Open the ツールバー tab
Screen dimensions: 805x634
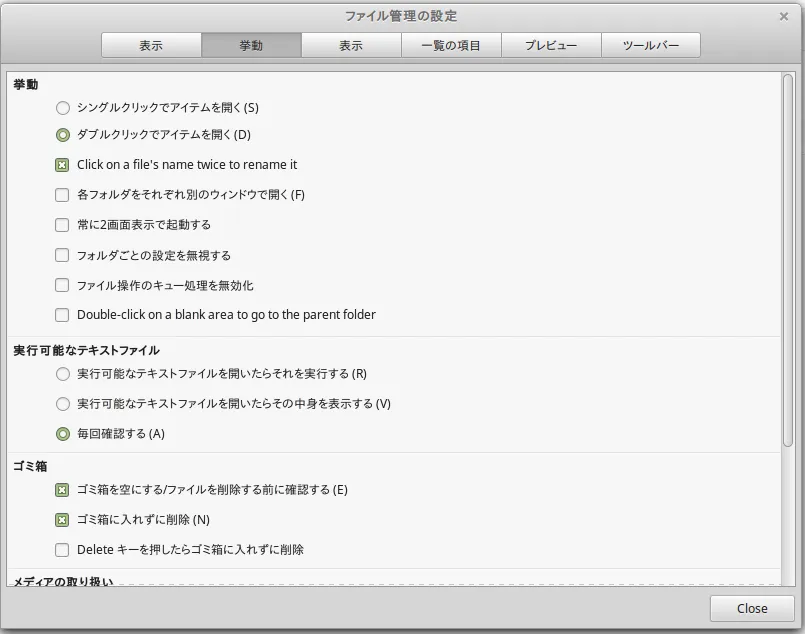[x=650, y=45]
